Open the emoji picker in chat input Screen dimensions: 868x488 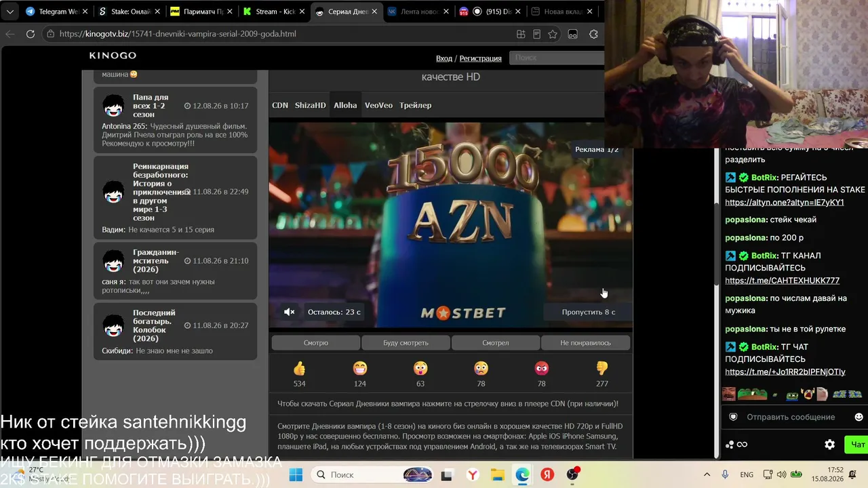click(859, 417)
